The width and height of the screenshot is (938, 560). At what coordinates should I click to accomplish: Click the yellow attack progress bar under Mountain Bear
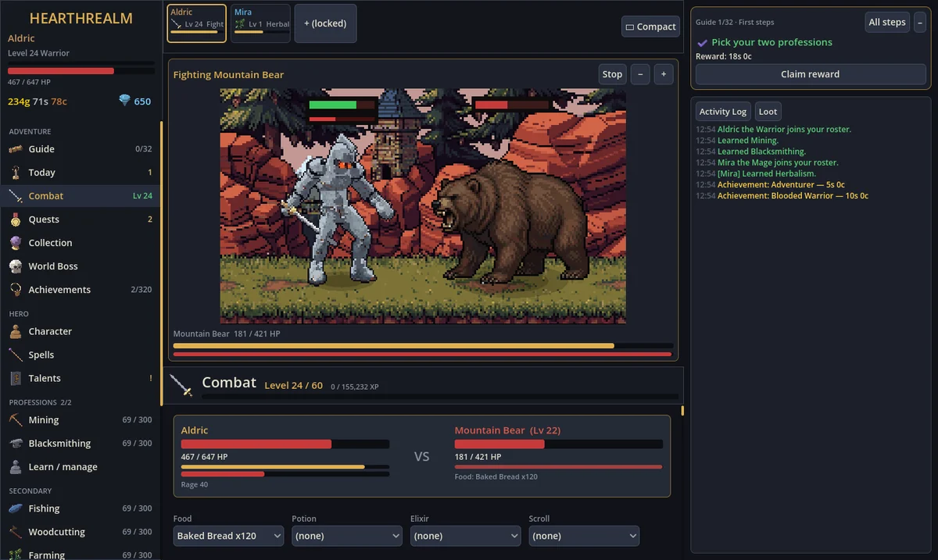click(x=423, y=345)
